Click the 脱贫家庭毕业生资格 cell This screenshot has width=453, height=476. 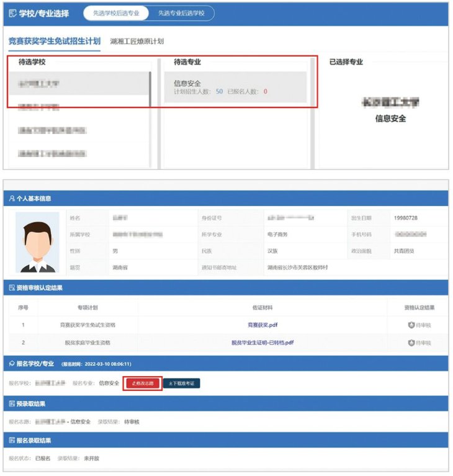(x=87, y=343)
